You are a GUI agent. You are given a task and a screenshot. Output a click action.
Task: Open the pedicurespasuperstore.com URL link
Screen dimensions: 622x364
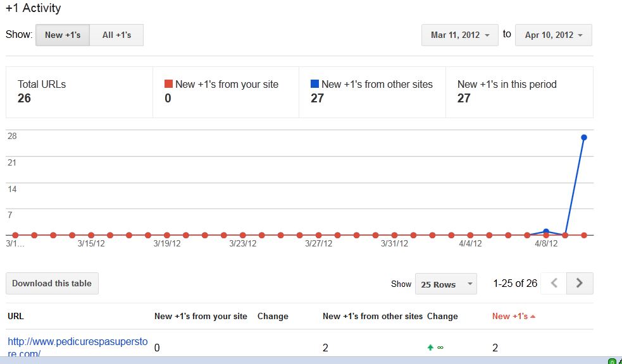click(x=78, y=348)
